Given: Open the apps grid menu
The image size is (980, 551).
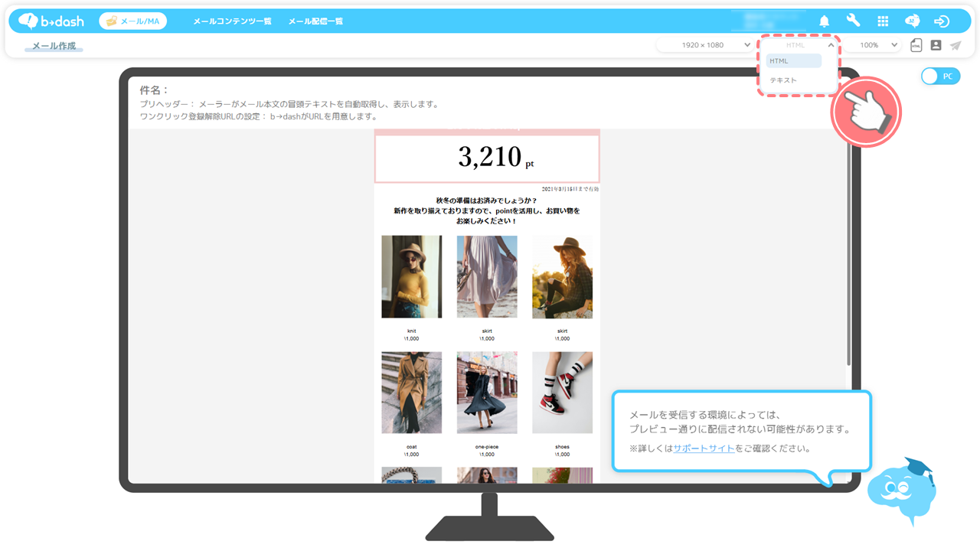Looking at the screenshot, I should coord(883,21).
